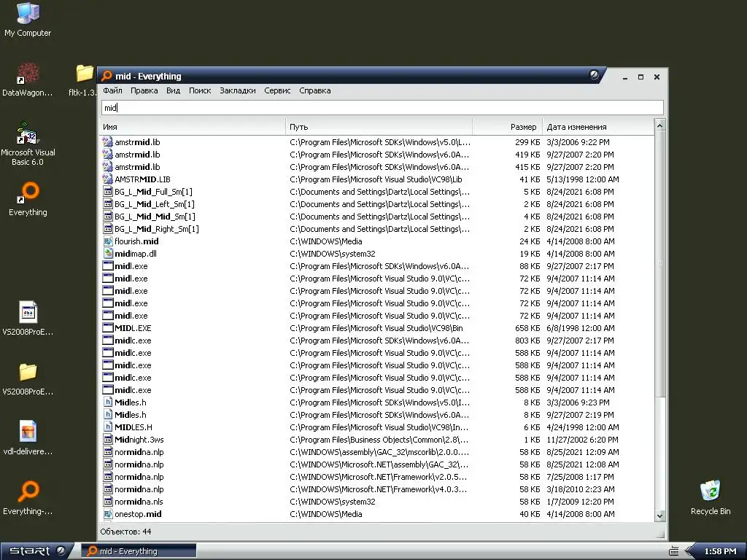The image size is (747, 560).
Task: Click the C:\WINDOWS\Media path of flourish.mid
Action: pyautogui.click(x=326, y=241)
